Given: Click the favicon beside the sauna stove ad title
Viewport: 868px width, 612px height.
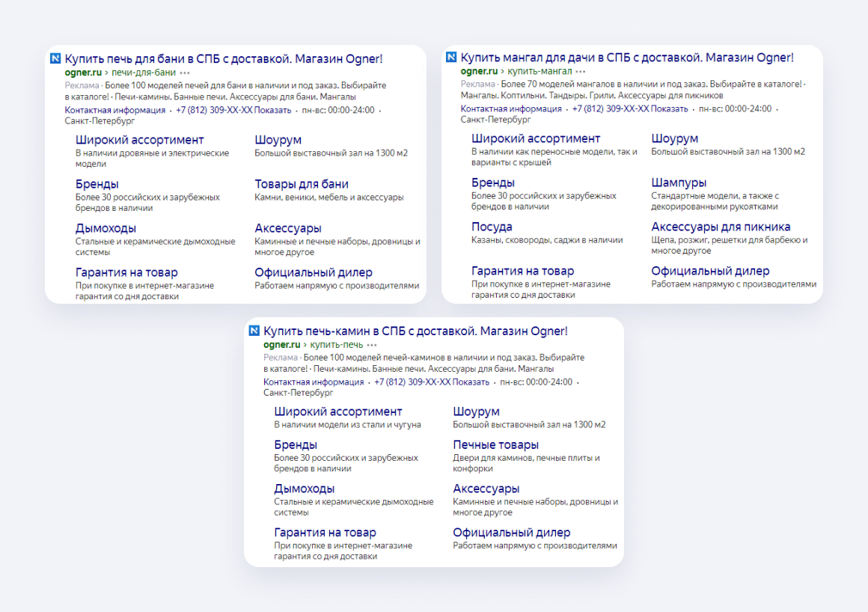Looking at the screenshot, I should 55,58.
